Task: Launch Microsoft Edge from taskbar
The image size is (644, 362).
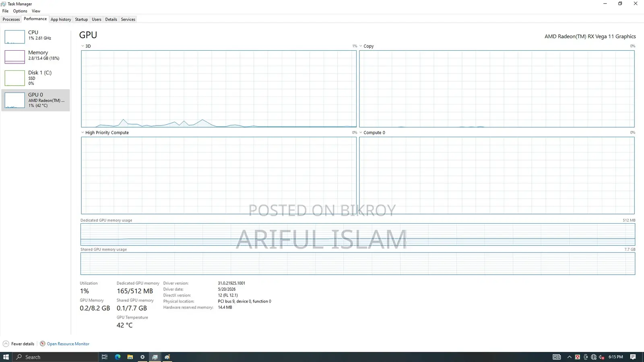Action: tap(118, 357)
